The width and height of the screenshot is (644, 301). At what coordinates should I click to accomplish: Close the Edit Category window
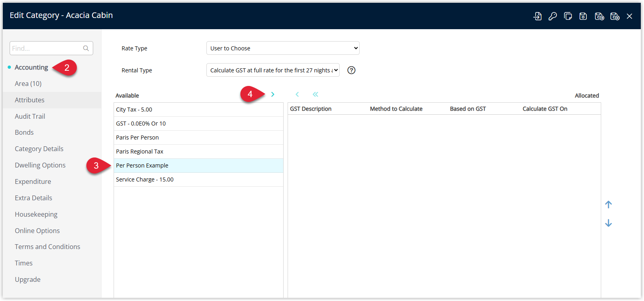630,16
